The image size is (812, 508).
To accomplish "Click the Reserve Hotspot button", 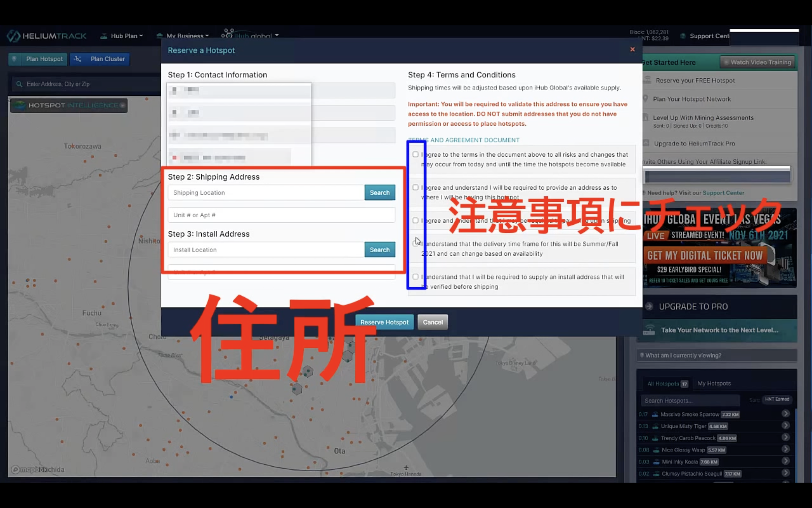I will click(385, 322).
